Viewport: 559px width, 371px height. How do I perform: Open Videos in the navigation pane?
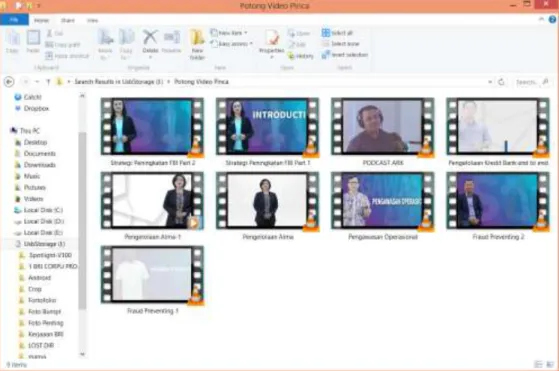tap(29, 199)
